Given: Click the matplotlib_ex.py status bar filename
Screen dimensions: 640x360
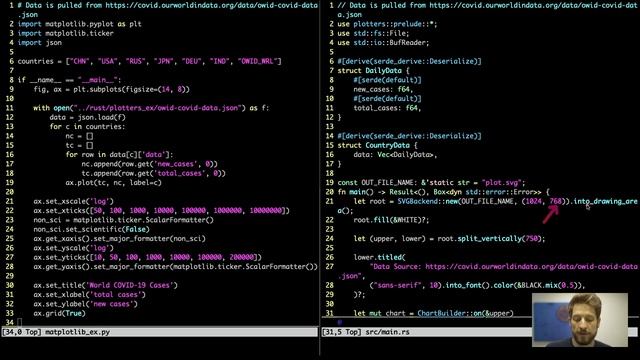Looking at the screenshot, I should point(77,332).
